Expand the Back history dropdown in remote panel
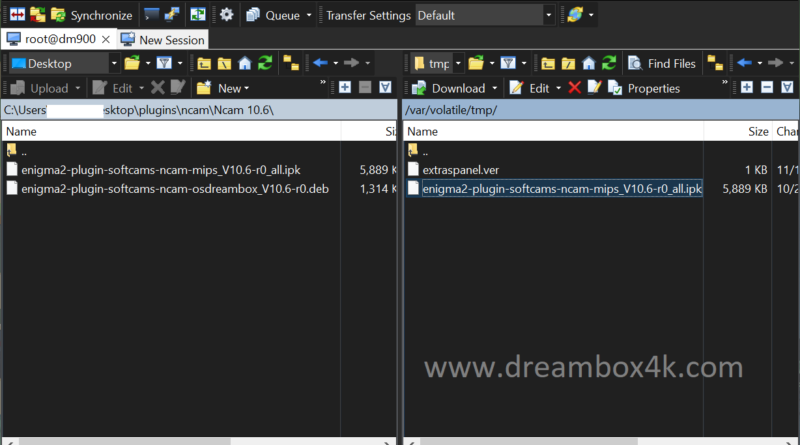This screenshot has width=800, height=445. tap(760, 63)
